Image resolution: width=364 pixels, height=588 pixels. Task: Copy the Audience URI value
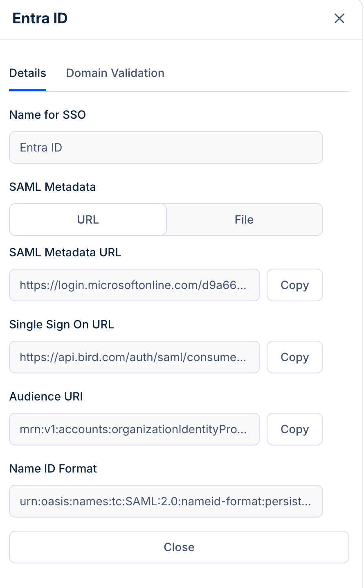point(294,429)
